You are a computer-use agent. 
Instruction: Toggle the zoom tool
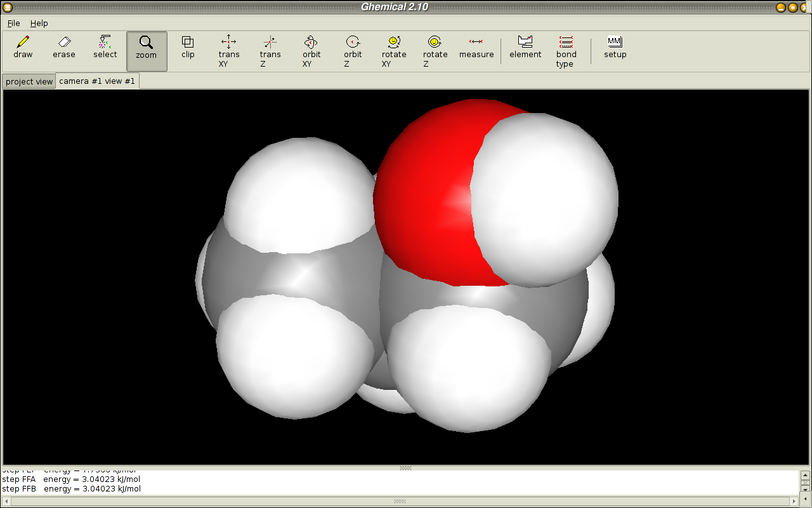[x=147, y=50]
